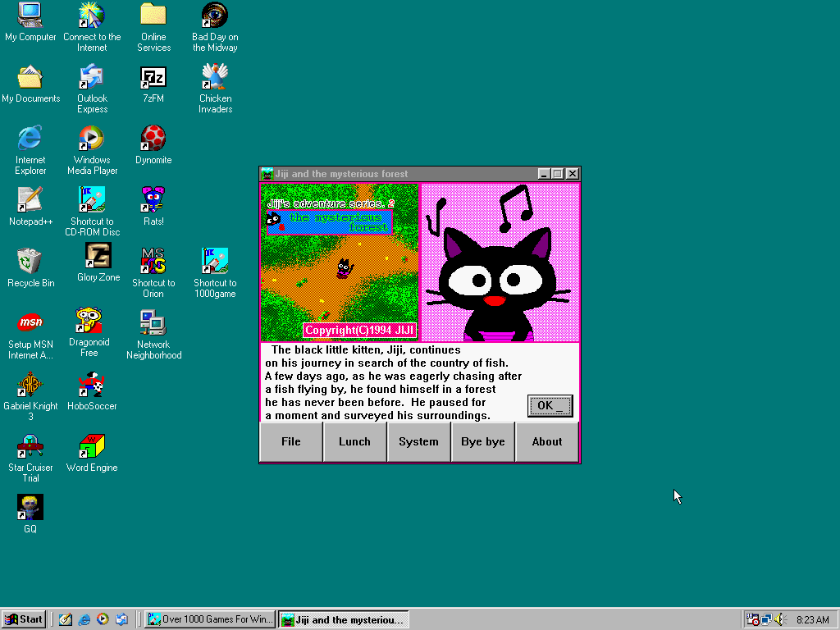840x630 pixels.
Task: Open the File menu in Jiji game
Action: (291, 441)
